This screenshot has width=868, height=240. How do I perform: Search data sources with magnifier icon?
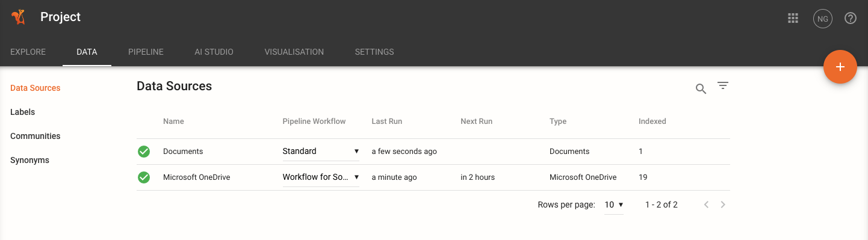[x=701, y=89]
